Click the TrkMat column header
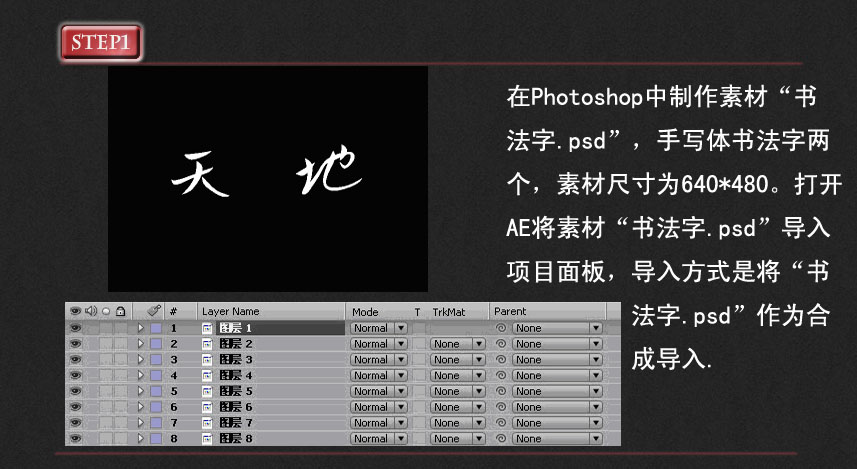857x469 pixels. 449,312
